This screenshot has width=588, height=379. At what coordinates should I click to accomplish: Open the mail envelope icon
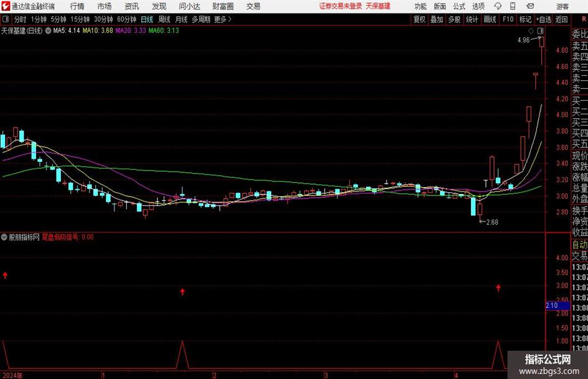point(530,6)
